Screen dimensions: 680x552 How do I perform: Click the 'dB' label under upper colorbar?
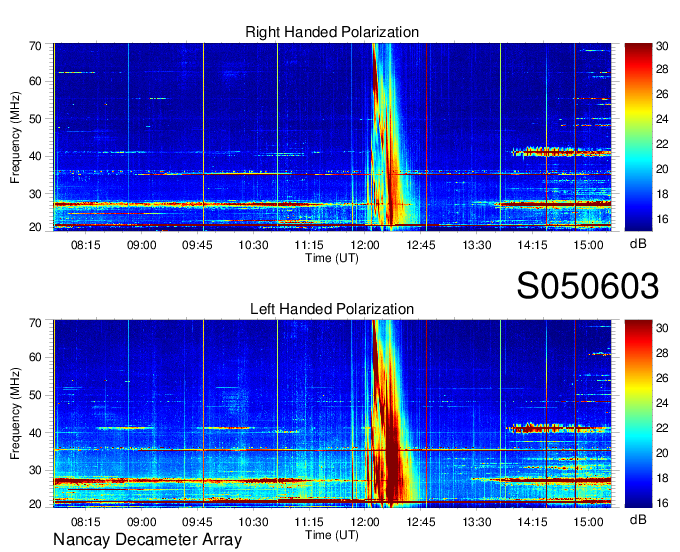pyautogui.click(x=638, y=244)
